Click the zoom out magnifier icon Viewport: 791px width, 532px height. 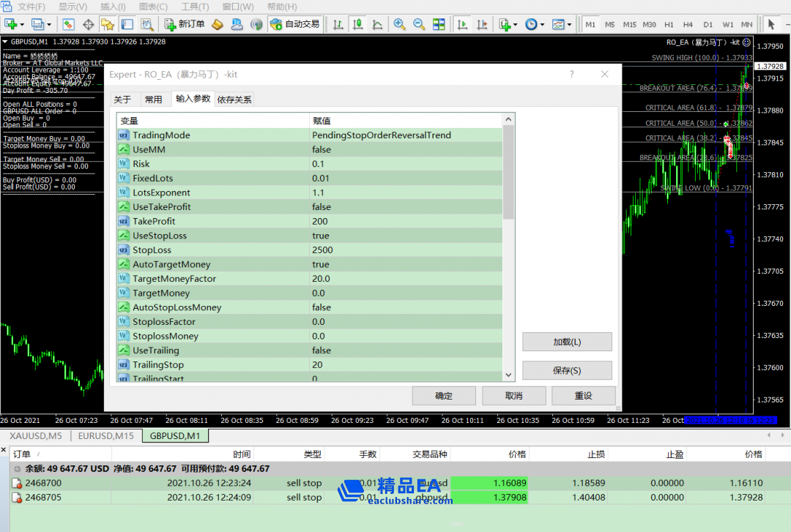click(x=419, y=24)
